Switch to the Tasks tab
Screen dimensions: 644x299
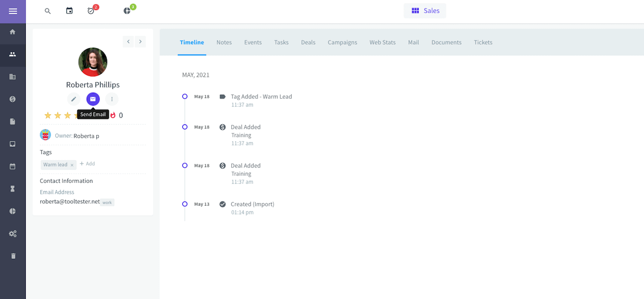click(x=281, y=42)
